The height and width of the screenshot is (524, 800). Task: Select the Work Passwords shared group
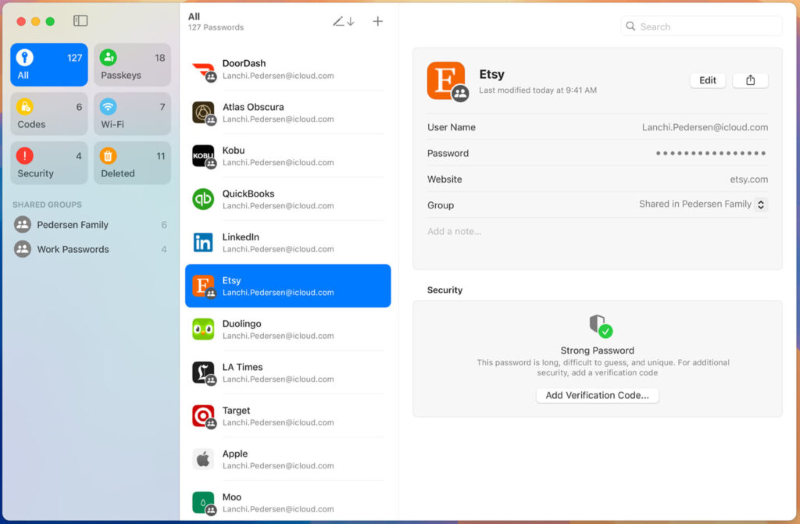point(91,249)
